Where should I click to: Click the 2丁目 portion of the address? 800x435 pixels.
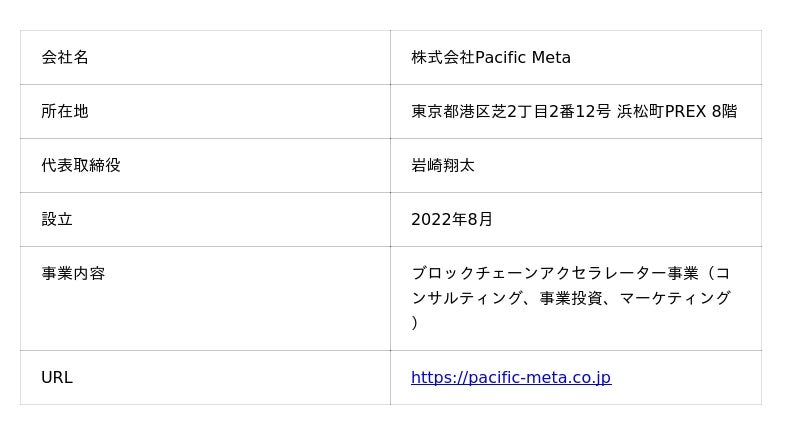pos(528,111)
